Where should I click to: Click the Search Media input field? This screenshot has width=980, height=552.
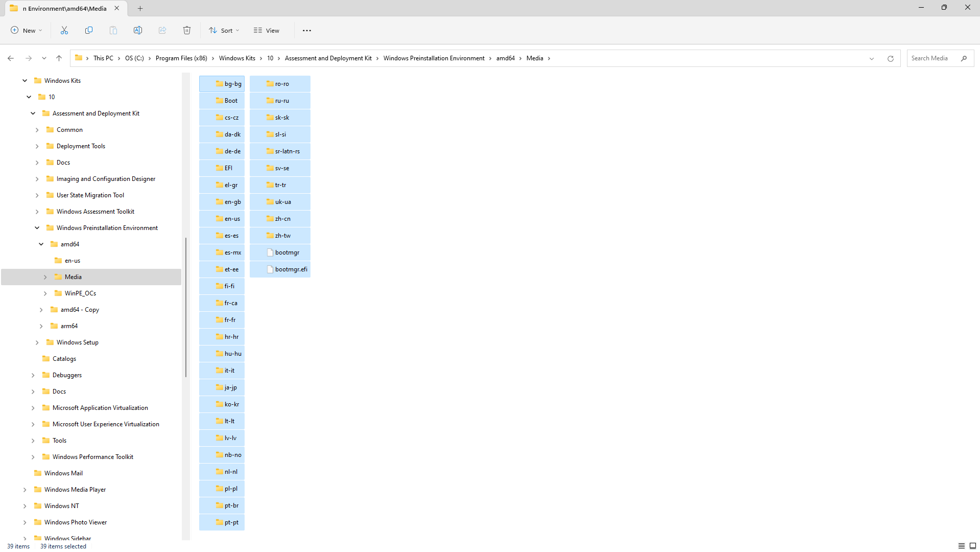pos(934,58)
